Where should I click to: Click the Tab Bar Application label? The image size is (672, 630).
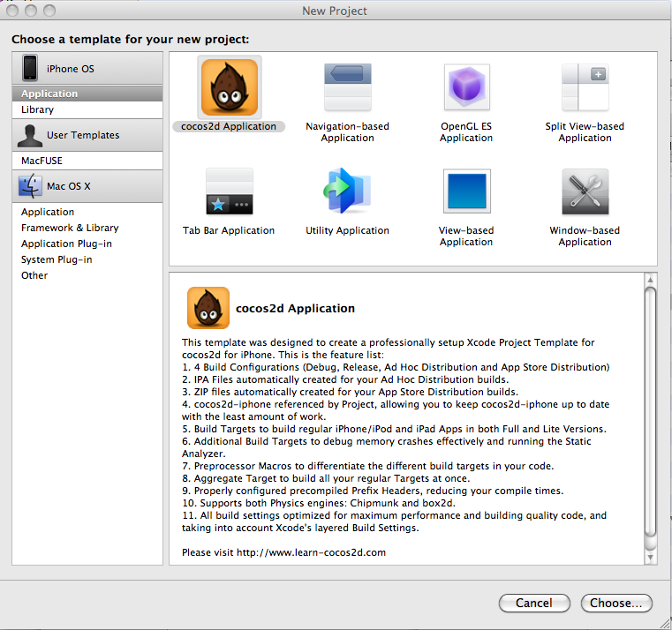(229, 230)
